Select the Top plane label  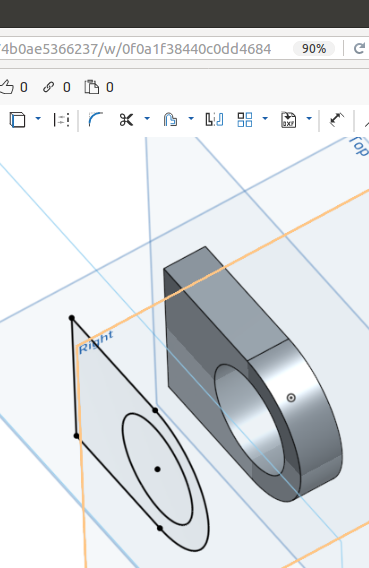pyautogui.click(x=360, y=146)
